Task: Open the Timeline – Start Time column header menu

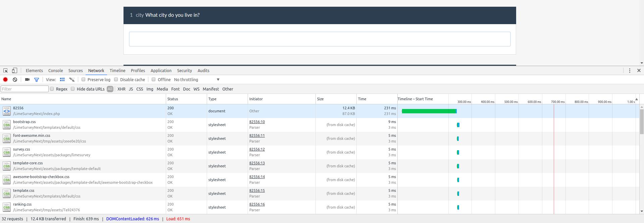Action: pyautogui.click(x=415, y=99)
